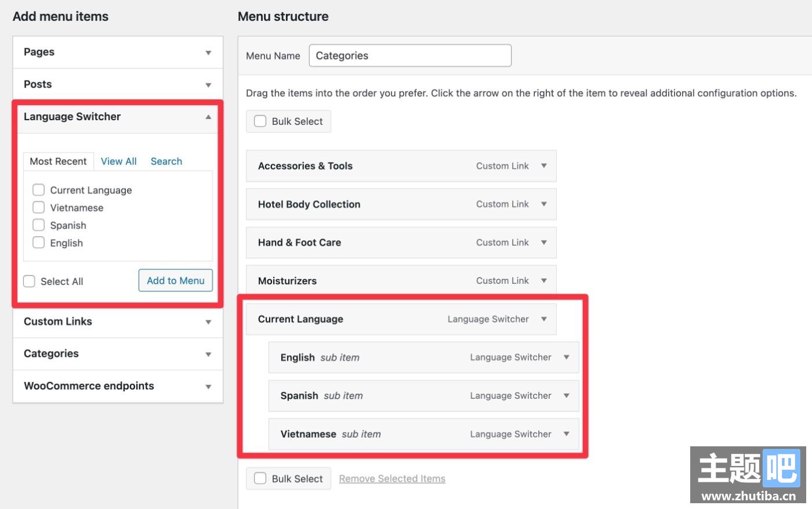Expand the Pages panel arrow

pos(208,53)
